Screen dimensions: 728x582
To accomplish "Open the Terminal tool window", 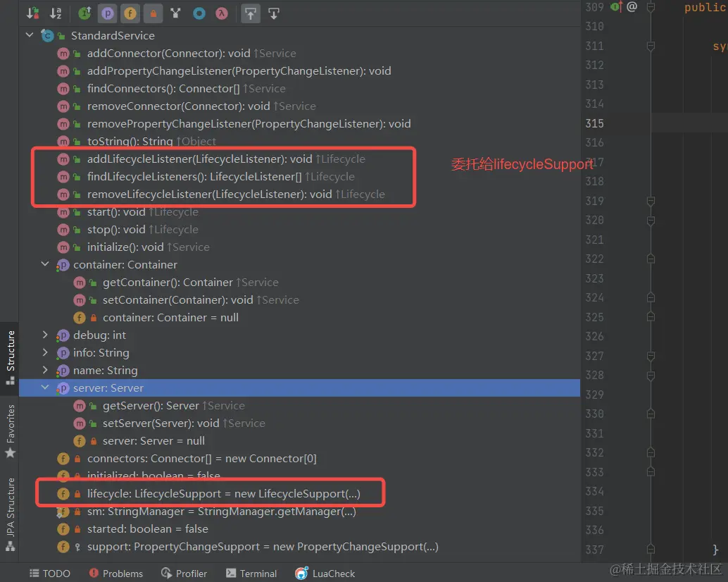I will point(251,574).
